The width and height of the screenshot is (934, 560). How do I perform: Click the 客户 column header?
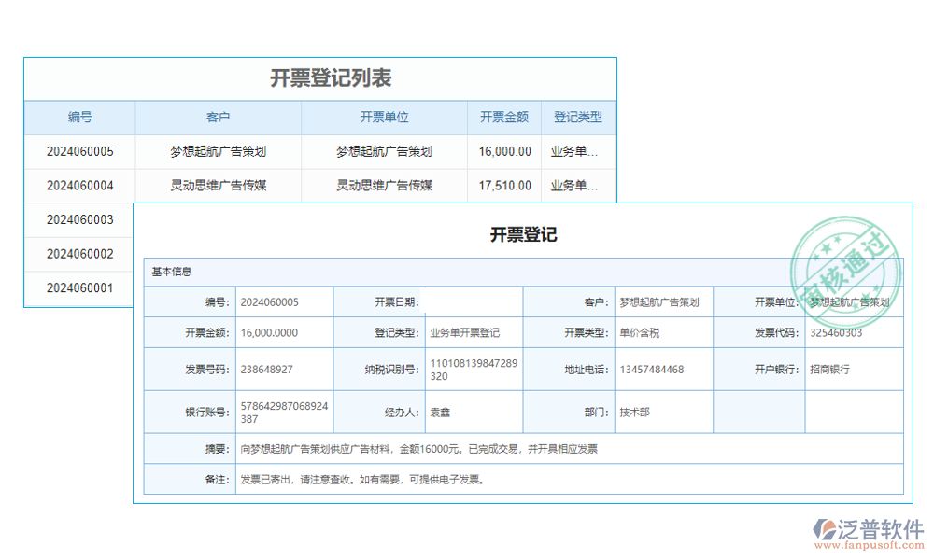(x=218, y=117)
